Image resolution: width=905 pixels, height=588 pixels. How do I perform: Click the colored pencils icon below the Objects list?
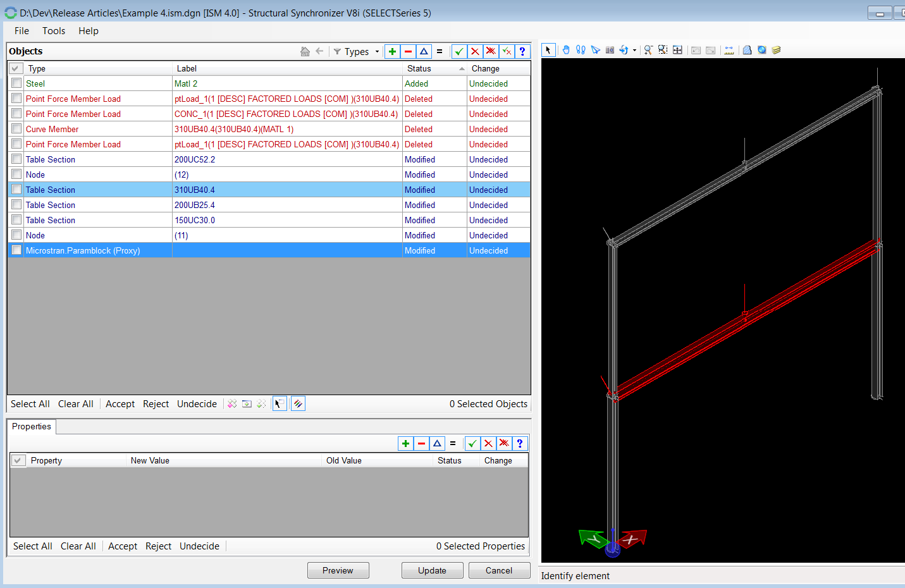pyautogui.click(x=298, y=403)
